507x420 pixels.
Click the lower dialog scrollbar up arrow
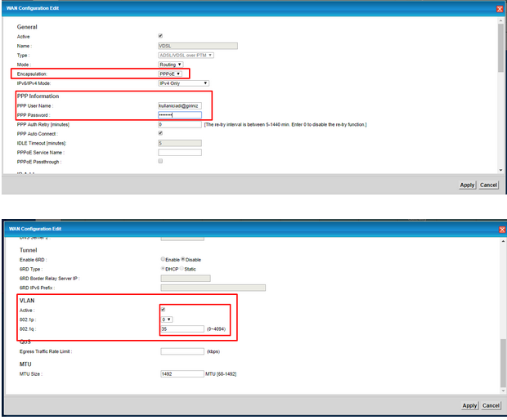[503, 241]
